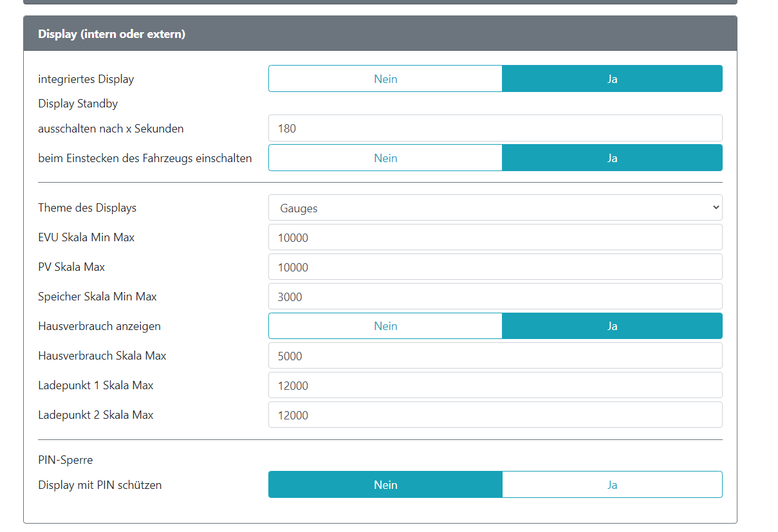
Task: Click the standby seconds field showing 180
Action: [x=495, y=129]
